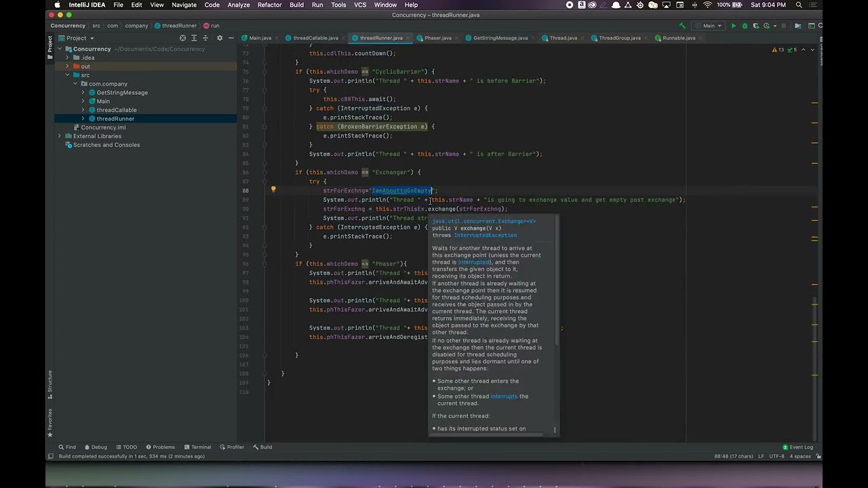Collapse the src folder

tap(67, 75)
